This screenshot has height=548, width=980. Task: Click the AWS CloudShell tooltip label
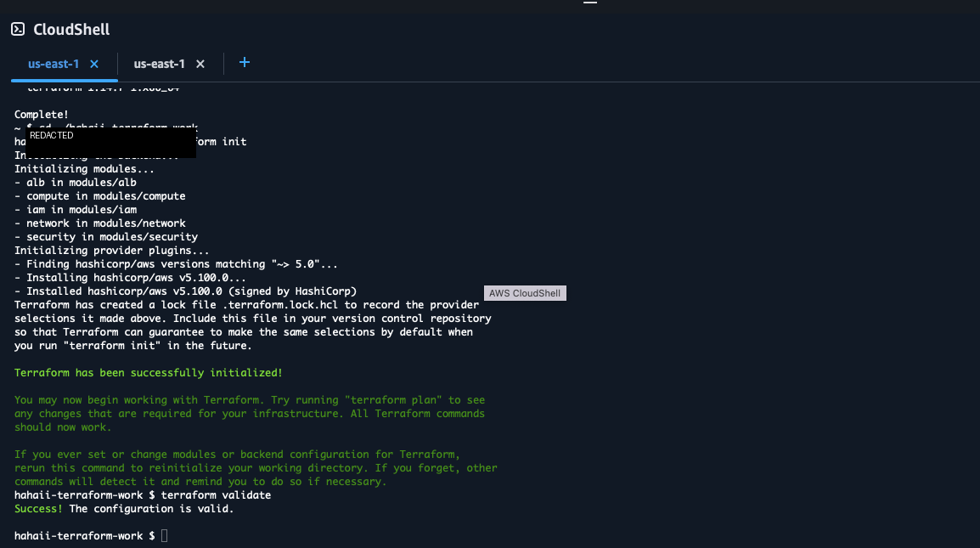point(525,293)
